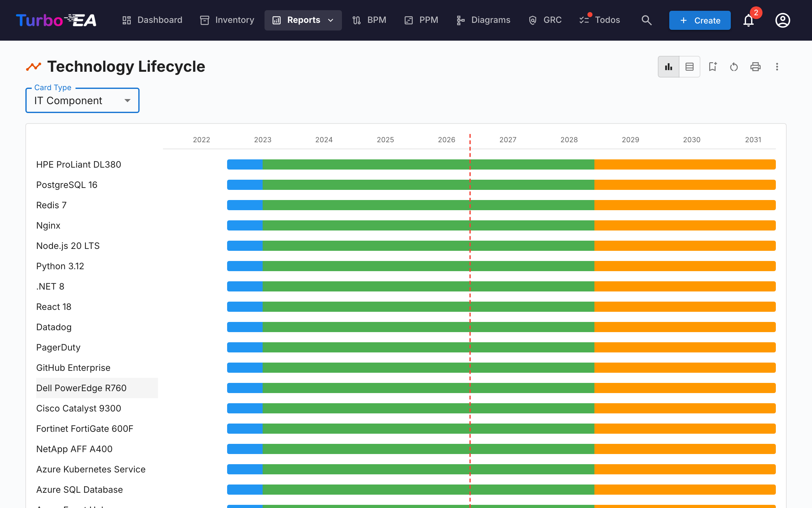Switch to table view

click(x=690, y=67)
